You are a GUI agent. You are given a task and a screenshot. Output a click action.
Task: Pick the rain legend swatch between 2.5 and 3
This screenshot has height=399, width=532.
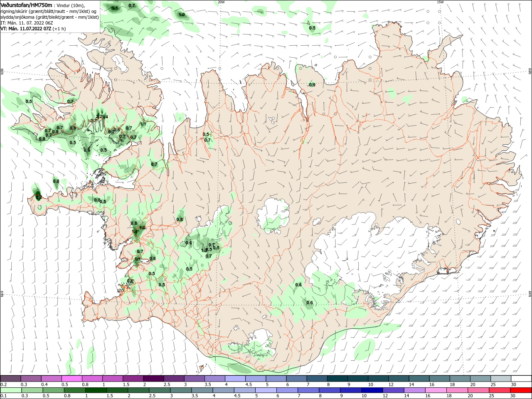click(x=160, y=390)
